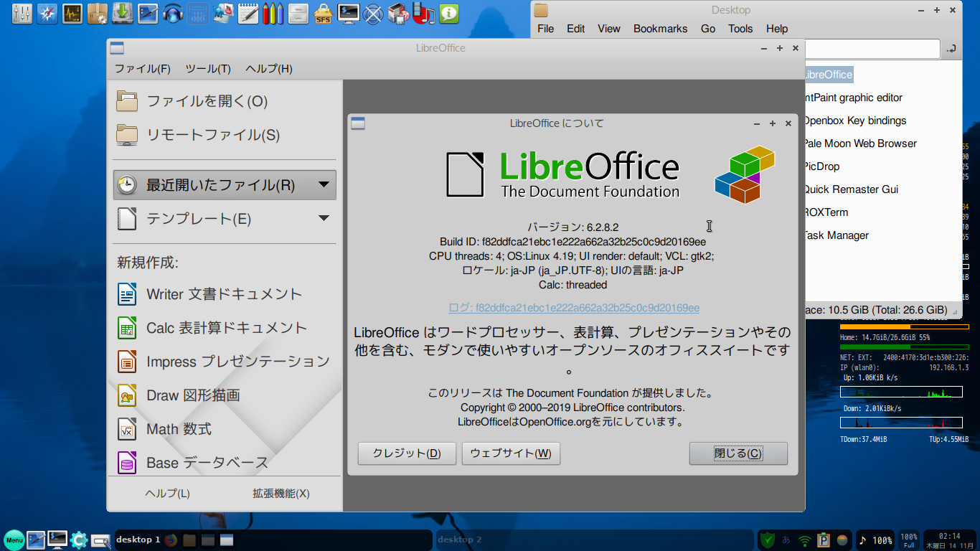Click the クレジット(D) button
The width and height of the screenshot is (980, 551).
407,453
